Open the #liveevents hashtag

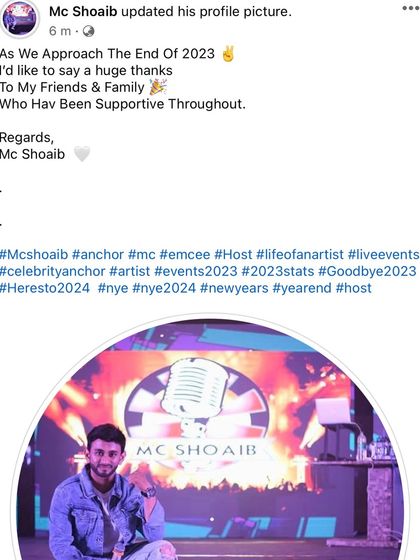click(x=384, y=255)
